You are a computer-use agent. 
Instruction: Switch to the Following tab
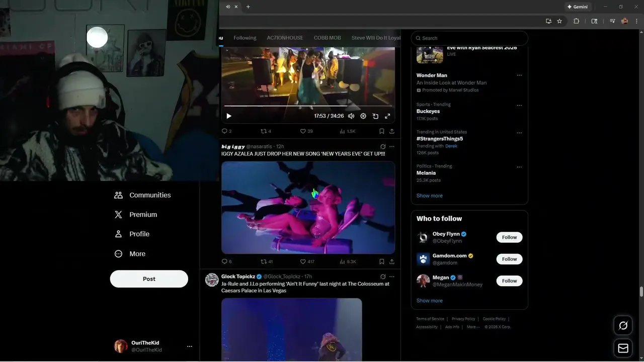point(245,38)
